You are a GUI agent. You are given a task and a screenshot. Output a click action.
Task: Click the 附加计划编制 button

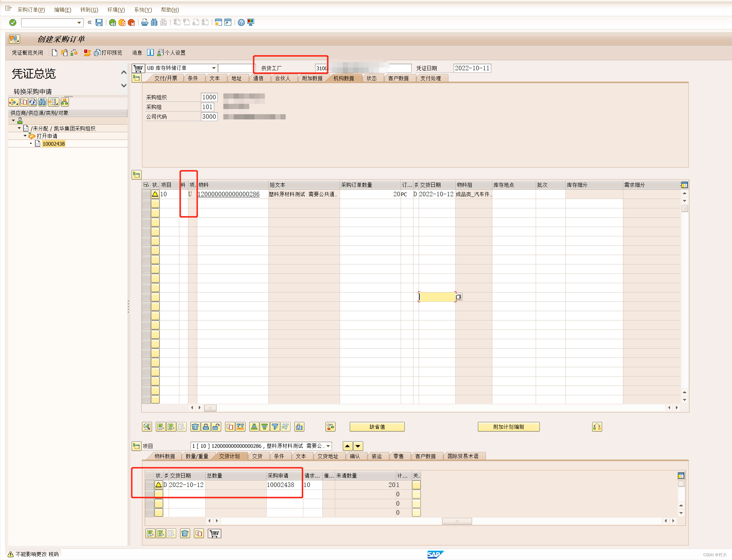tap(508, 427)
